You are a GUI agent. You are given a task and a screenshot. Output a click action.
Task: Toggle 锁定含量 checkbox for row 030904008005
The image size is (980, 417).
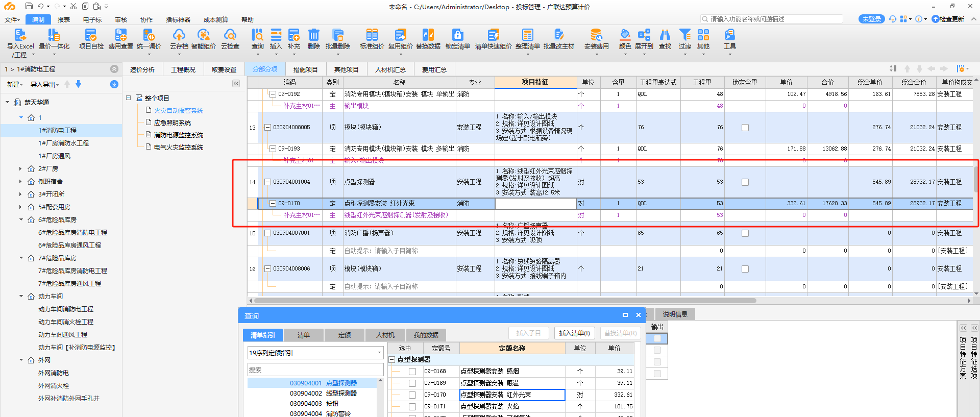745,128
